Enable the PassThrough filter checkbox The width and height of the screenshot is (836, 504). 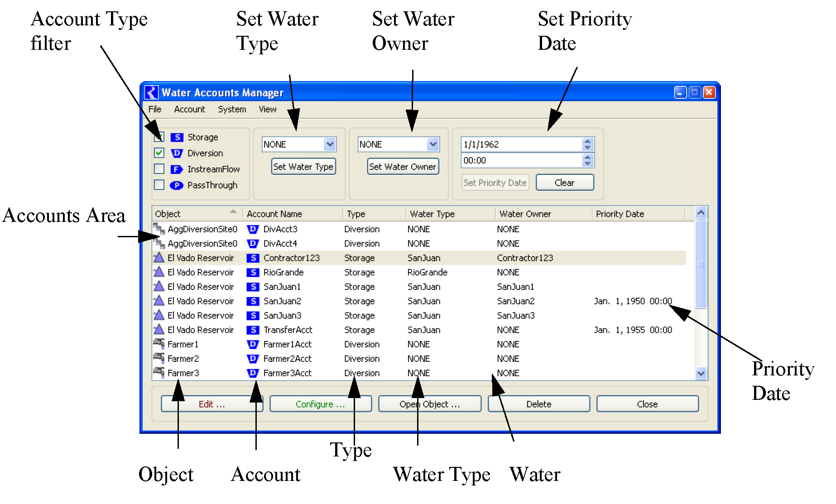coord(159,185)
